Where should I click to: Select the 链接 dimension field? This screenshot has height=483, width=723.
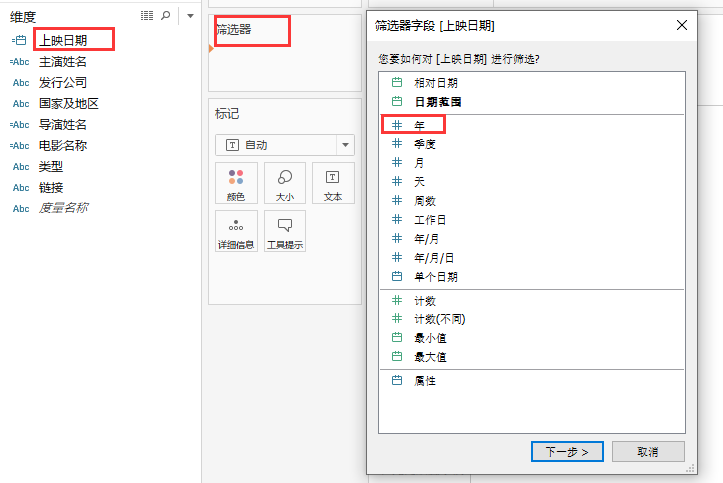[x=51, y=188]
